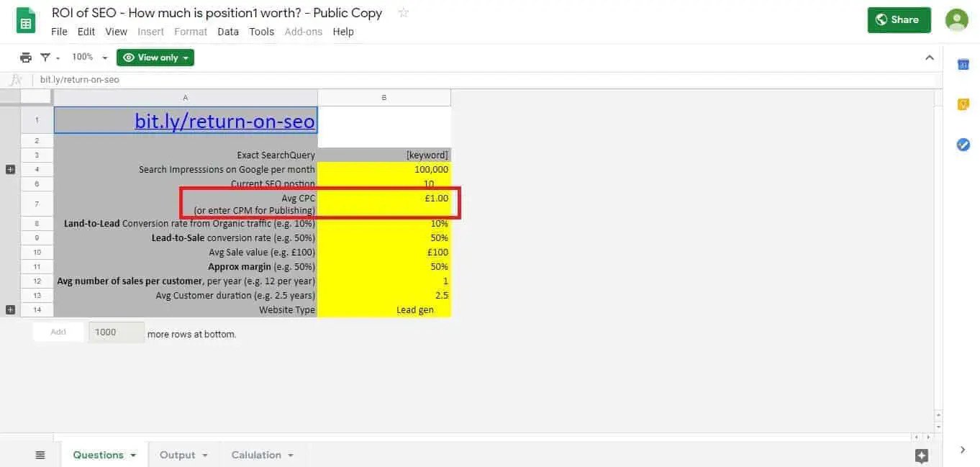Expand the hidden row group at row 4
Screen dimensions: 980x467
pyautogui.click(x=10, y=170)
